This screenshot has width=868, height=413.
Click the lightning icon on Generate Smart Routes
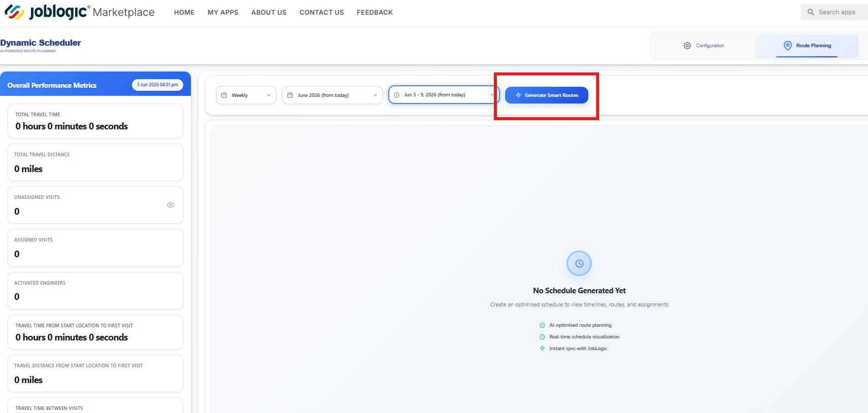[x=518, y=95]
